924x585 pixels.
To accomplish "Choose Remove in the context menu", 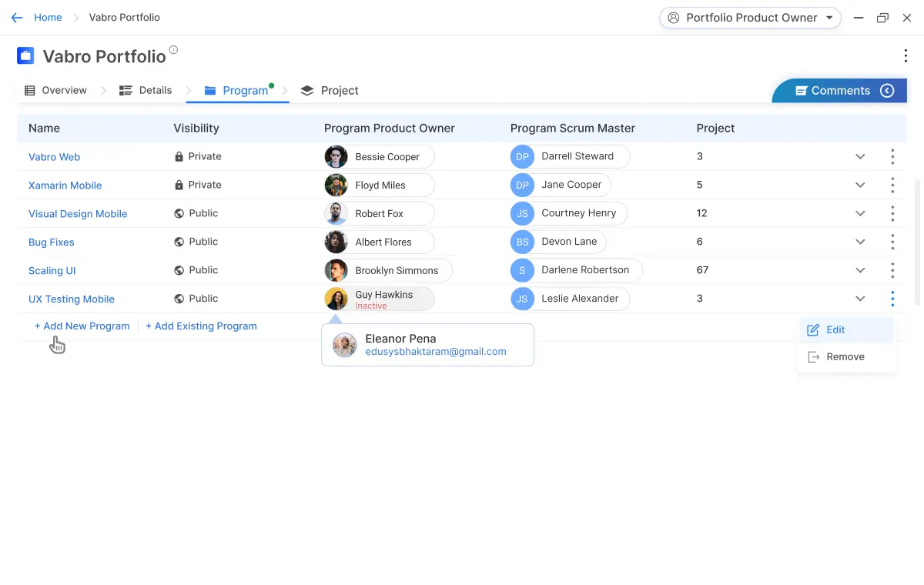I will click(844, 357).
